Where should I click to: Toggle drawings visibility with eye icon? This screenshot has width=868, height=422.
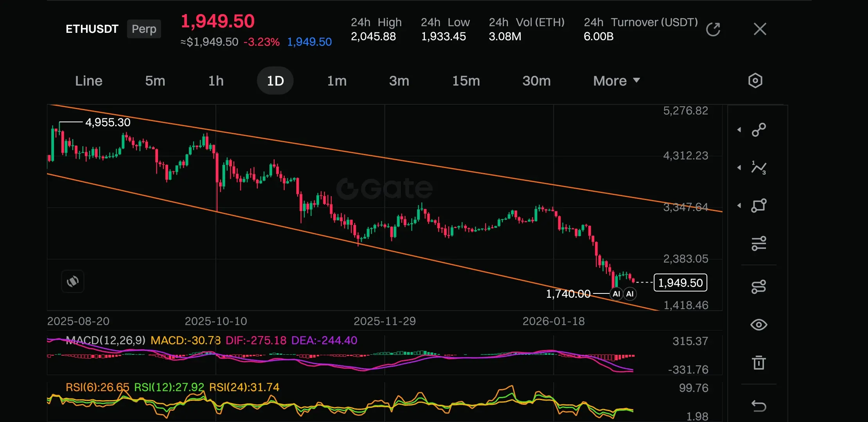click(759, 325)
